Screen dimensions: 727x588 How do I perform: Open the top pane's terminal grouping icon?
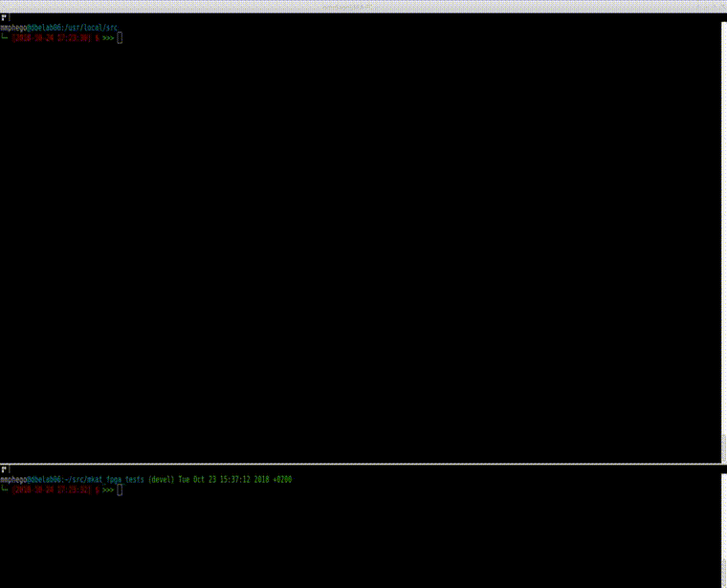tap(4, 17)
